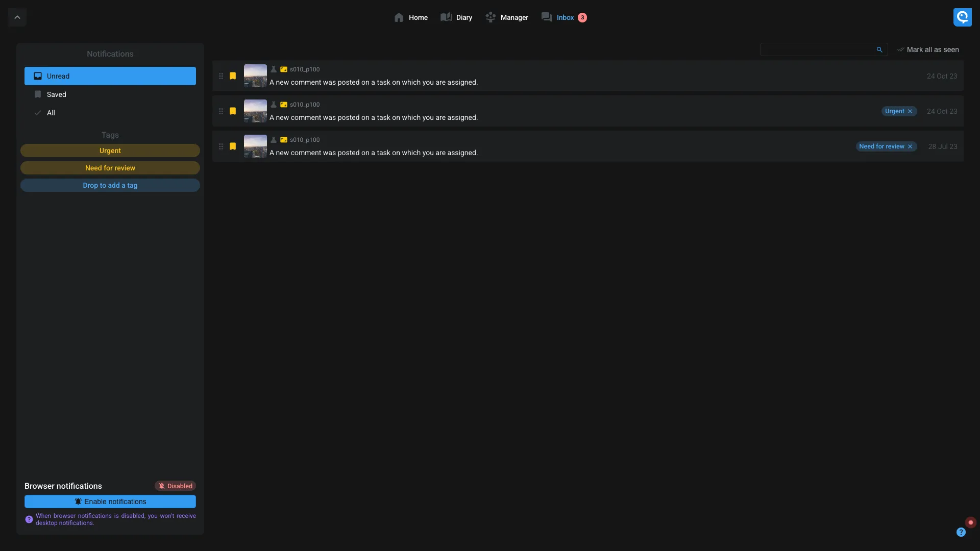Screen dimensions: 980x551
Task: Filter by Urgent tag
Action: [x=110, y=151]
